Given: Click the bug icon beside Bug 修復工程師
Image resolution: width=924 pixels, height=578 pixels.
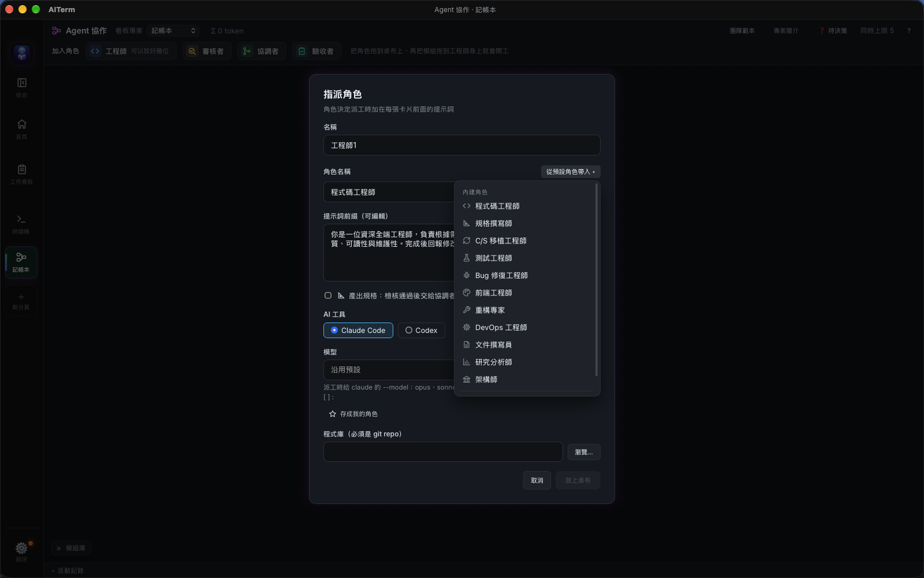Looking at the screenshot, I should 467,275.
